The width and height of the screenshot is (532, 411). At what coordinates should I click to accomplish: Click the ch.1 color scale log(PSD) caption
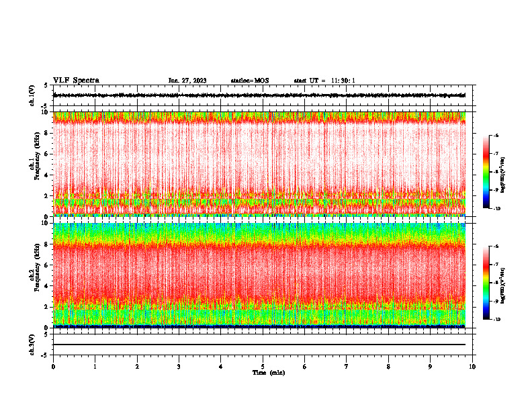point(503,175)
